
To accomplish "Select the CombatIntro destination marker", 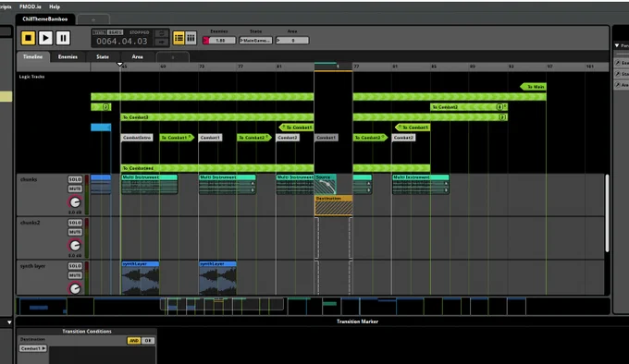I will click(x=137, y=138).
